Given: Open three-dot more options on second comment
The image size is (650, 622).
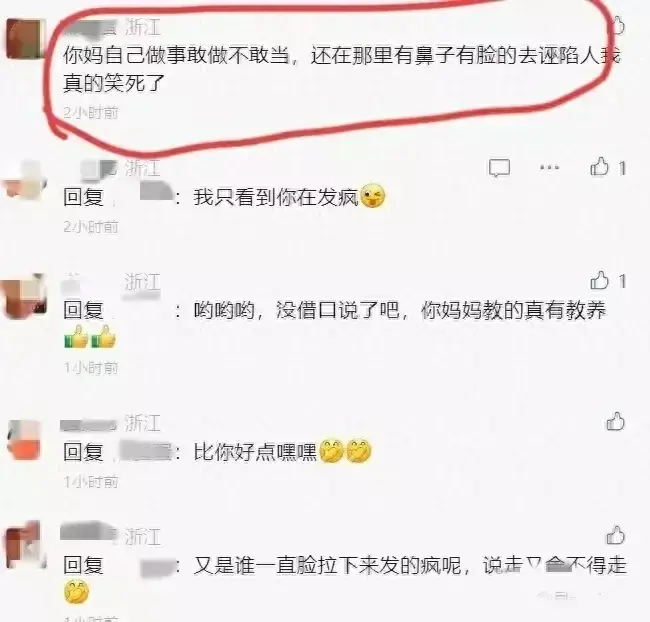Looking at the screenshot, I should (550, 168).
